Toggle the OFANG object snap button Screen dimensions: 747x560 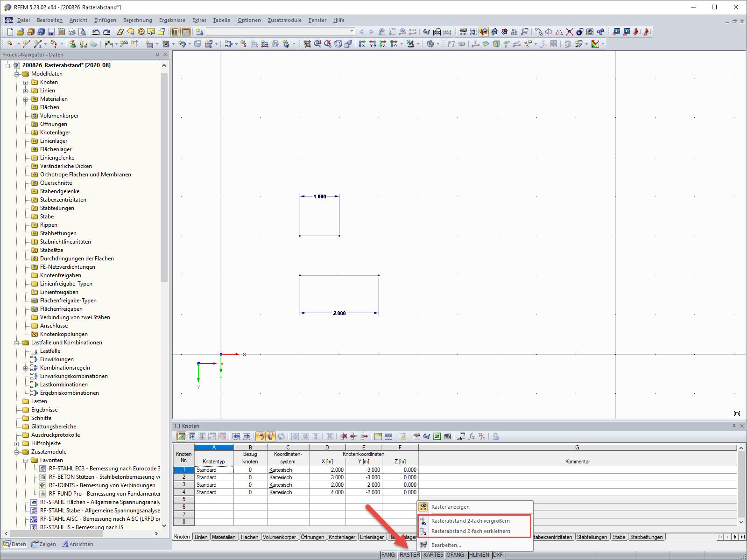tap(455, 555)
